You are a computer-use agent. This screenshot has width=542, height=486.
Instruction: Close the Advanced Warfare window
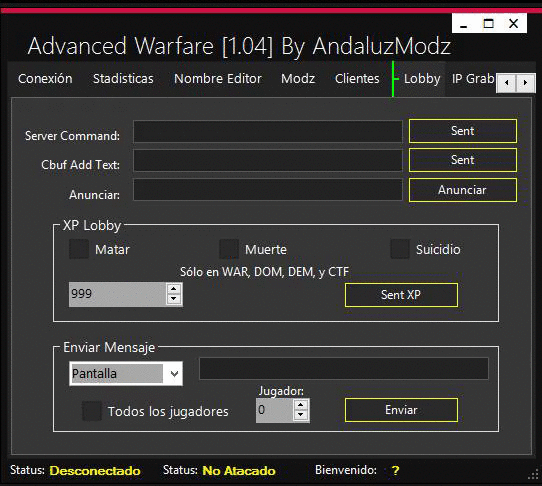514,24
